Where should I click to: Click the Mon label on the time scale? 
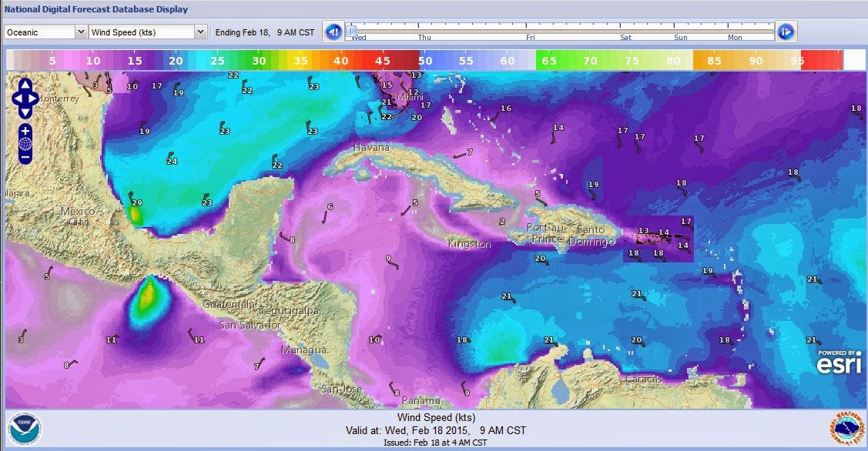point(735,37)
